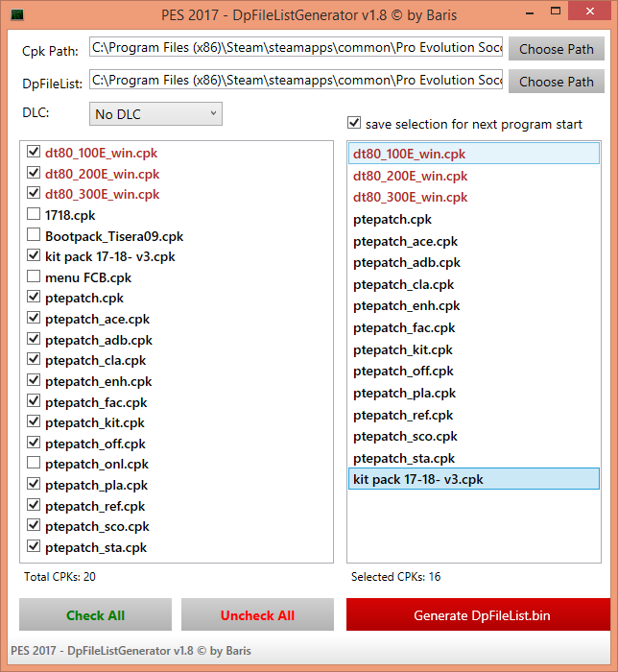Uncheck ptepatch_adb.cpk checkbox
Screen dimensions: 618x672
coord(34,339)
